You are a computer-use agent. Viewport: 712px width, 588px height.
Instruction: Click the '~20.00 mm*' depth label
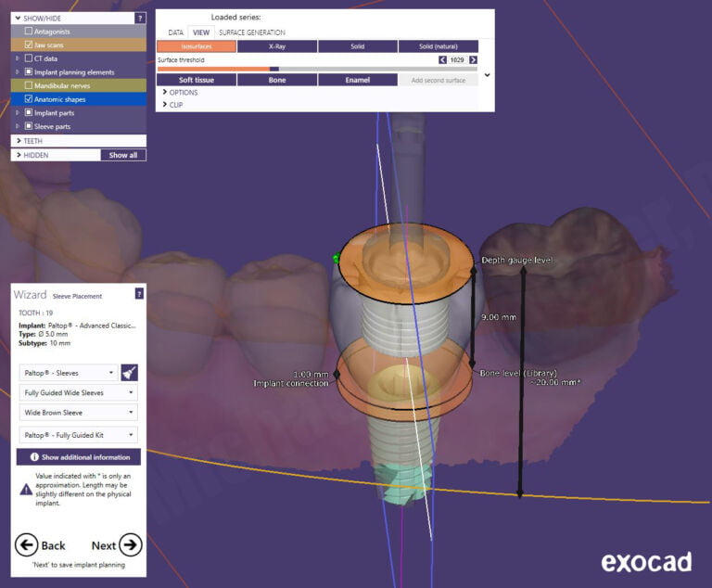pos(555,383)
